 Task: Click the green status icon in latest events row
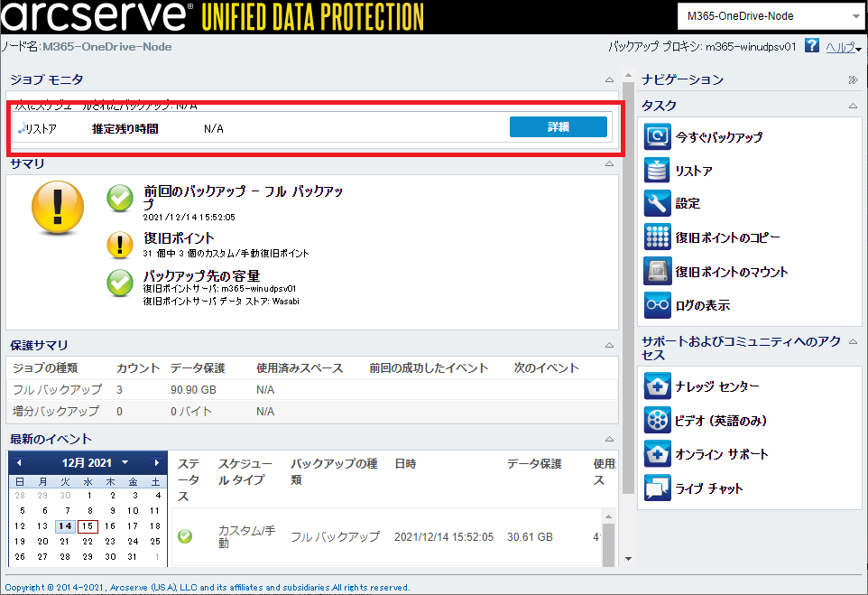(x=185, y=536)
